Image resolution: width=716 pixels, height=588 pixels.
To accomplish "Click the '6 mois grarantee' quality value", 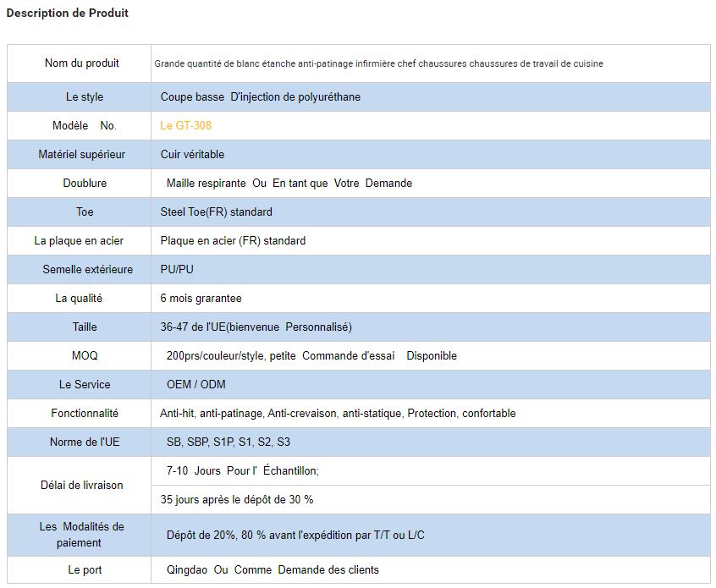I will point(201,298).
